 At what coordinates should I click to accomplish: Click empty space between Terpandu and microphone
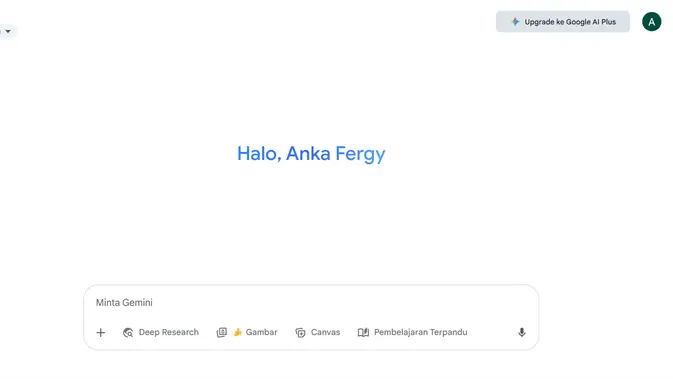click(x=492, y=332)
